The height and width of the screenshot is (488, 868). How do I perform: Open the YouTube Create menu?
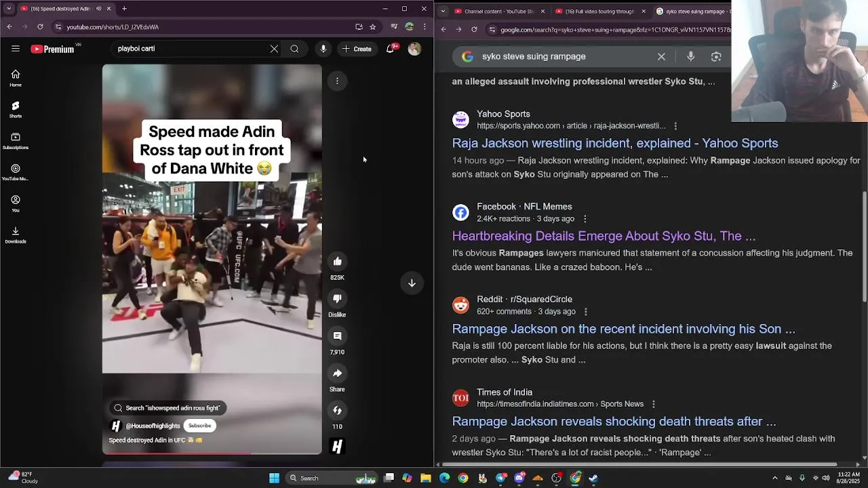point(357,49)
